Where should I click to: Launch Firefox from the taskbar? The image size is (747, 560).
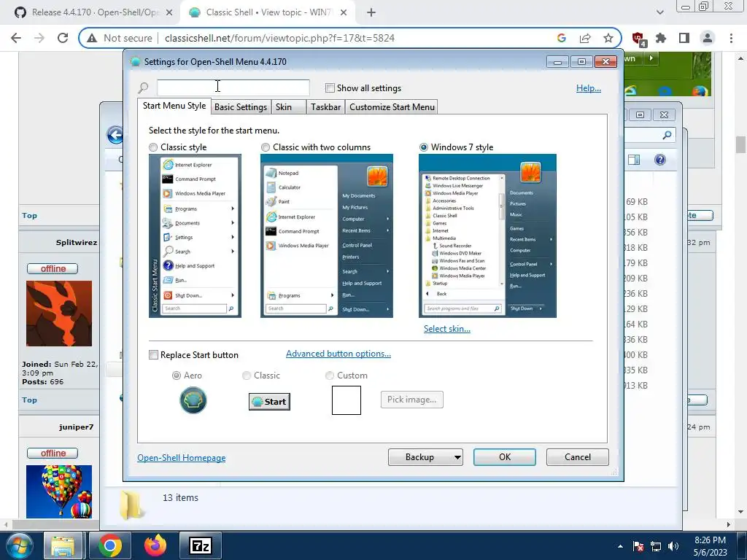155,545
